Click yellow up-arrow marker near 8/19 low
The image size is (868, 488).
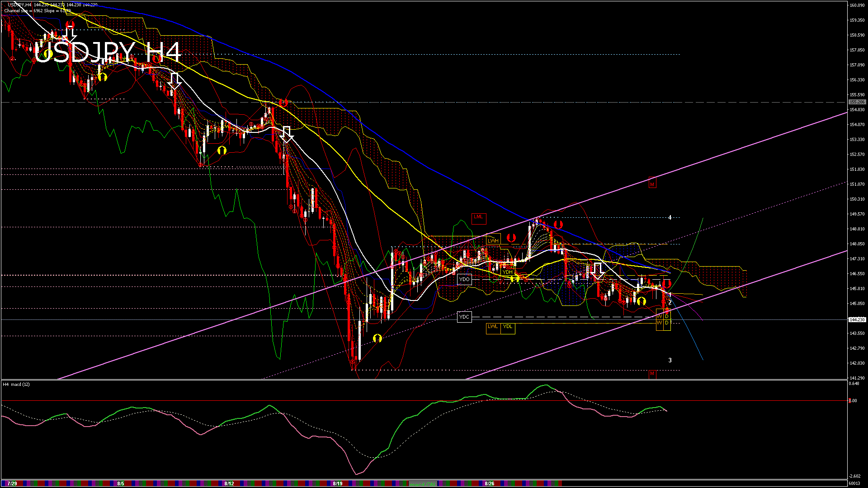[377, 338]
